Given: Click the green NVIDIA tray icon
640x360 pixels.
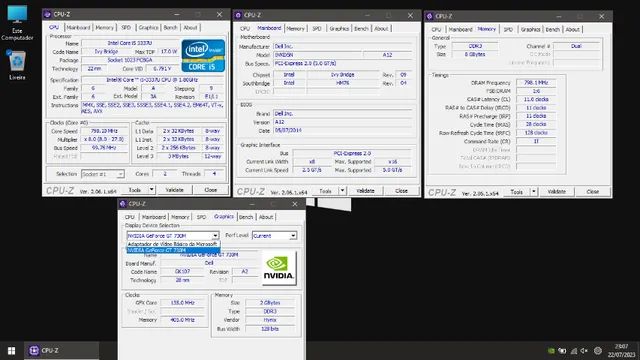Looking at the screenshot, I should [x=551, y=351].
